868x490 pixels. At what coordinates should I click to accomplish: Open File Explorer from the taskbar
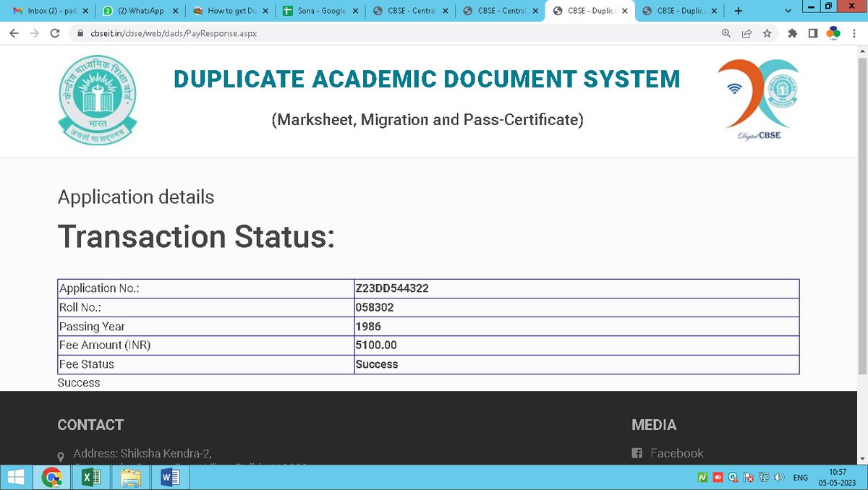[x=131, y=478]
